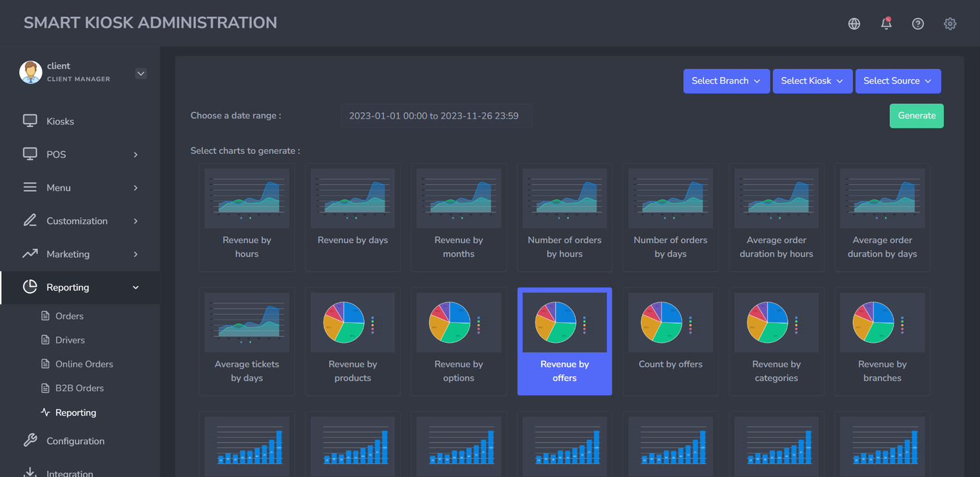Screen dimensions: 980x477
Task: Select the Revenue by branches pie chart
Action: 883,341
